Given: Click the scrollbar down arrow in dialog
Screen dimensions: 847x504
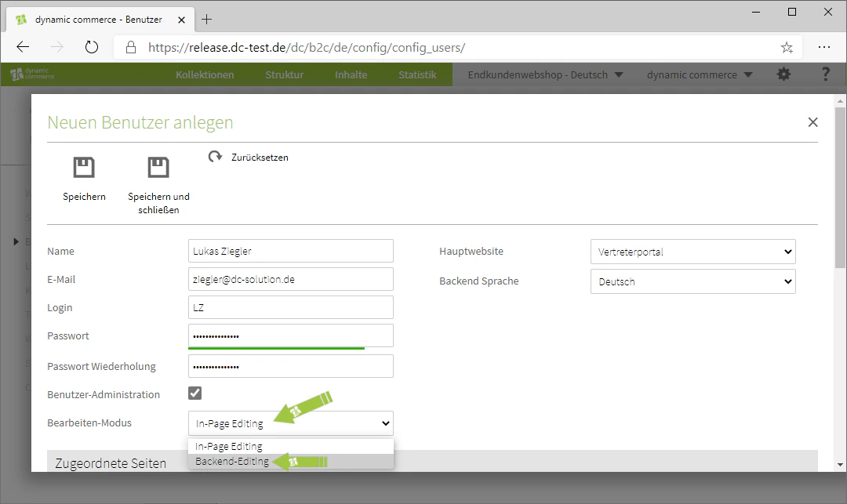Looking at the screenshot, I should (x=839, y=464).
